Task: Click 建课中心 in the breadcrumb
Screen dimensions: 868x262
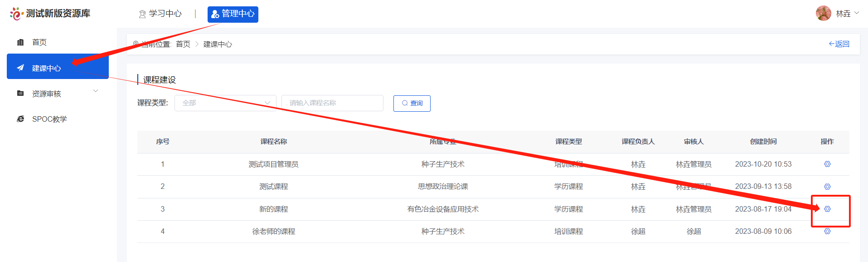Action: coord(218,44)
